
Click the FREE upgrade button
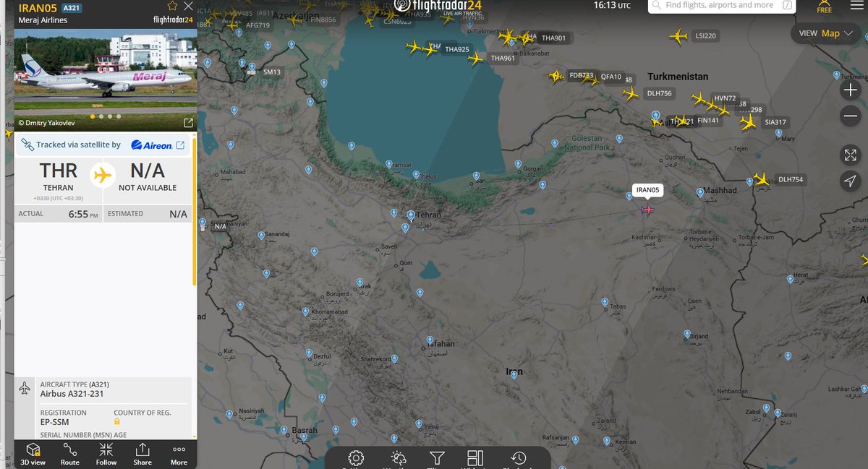click(x=824, y=7)
